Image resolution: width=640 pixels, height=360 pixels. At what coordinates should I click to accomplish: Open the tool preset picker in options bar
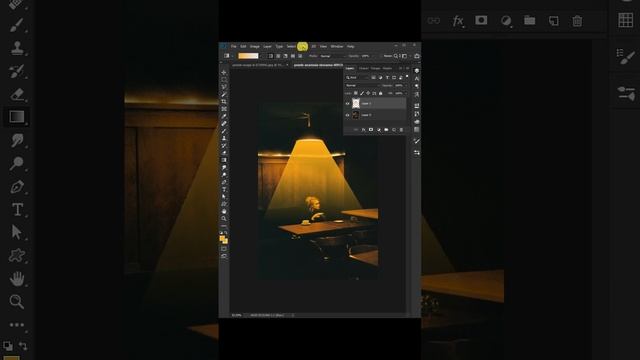[228, 56]
